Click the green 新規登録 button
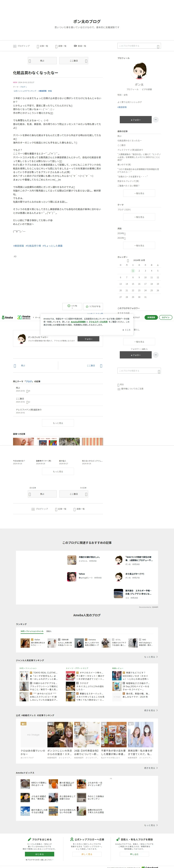This screenshot has width=174, height=868. [151, 317]
